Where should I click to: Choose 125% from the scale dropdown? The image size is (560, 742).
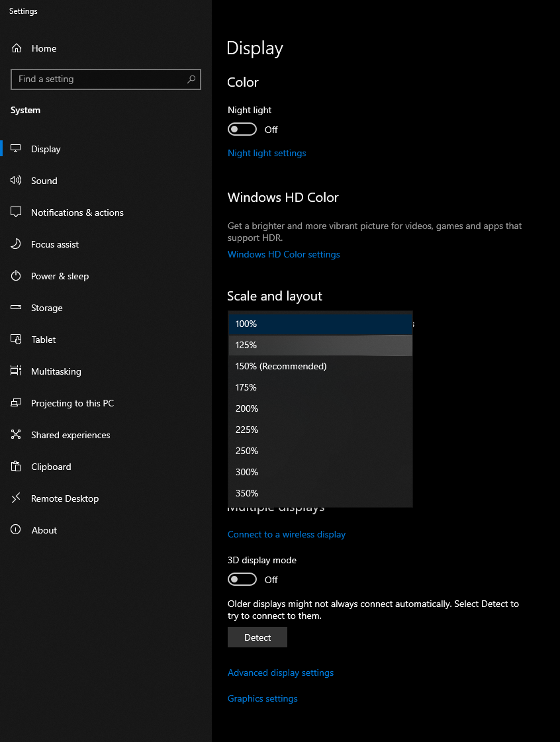[x=246, y=345]
